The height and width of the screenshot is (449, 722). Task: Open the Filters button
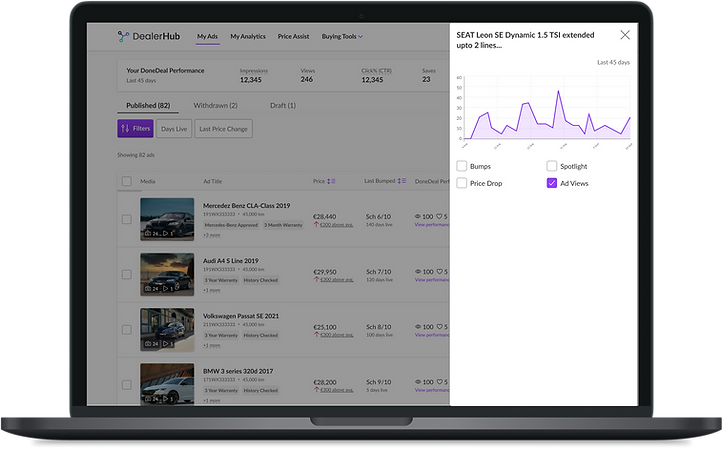coord(135,128)
